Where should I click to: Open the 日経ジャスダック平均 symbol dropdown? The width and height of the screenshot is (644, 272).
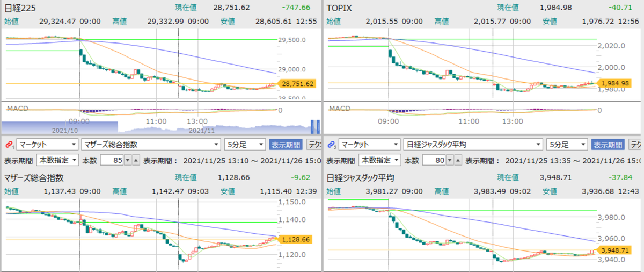[x=473, y=145]
